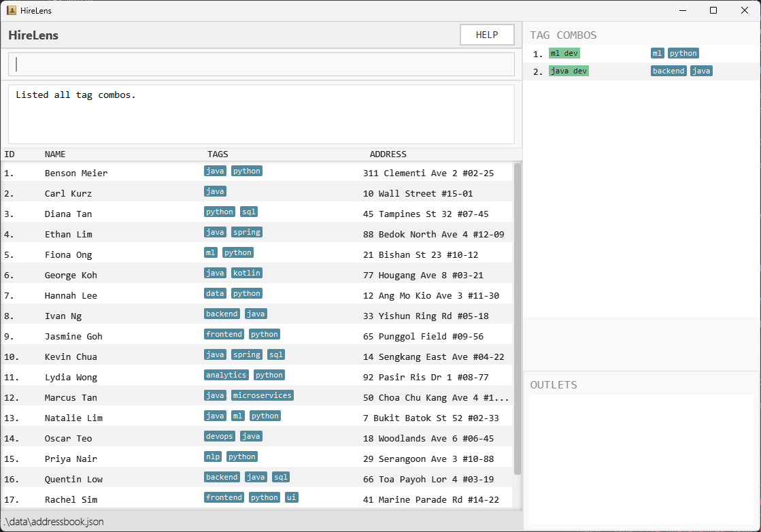Maximize the HireLens window
The width and height of the screenshot is (761, 532).
(713, 10)
